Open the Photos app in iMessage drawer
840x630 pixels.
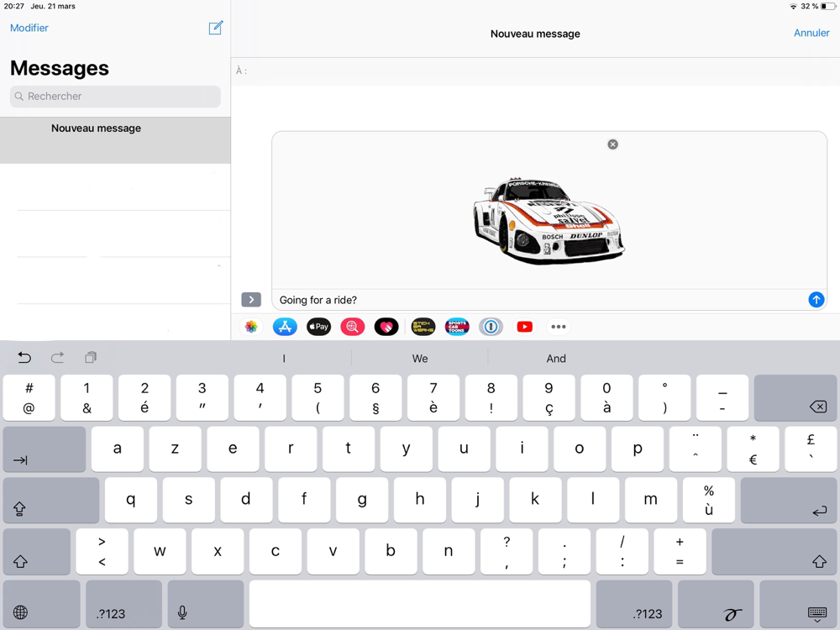coord(250,327)
